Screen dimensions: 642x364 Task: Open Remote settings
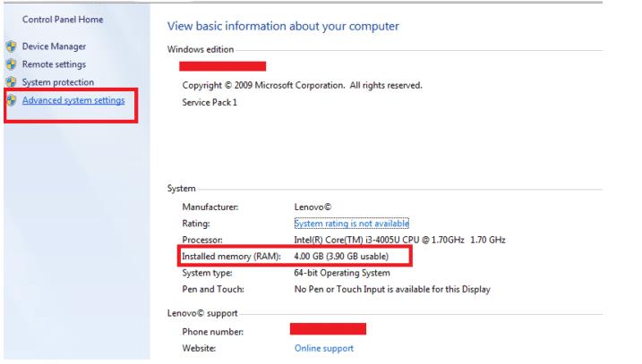(54, 64)
